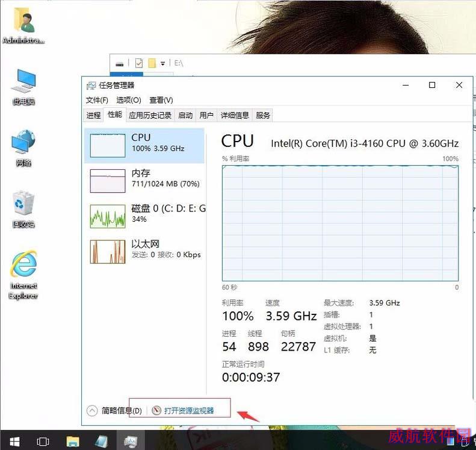This screenshot has width=476, height=450.
Task: Click the Task Manager taskbar icon
Action: pyautogui.click(x=131, y=441)
